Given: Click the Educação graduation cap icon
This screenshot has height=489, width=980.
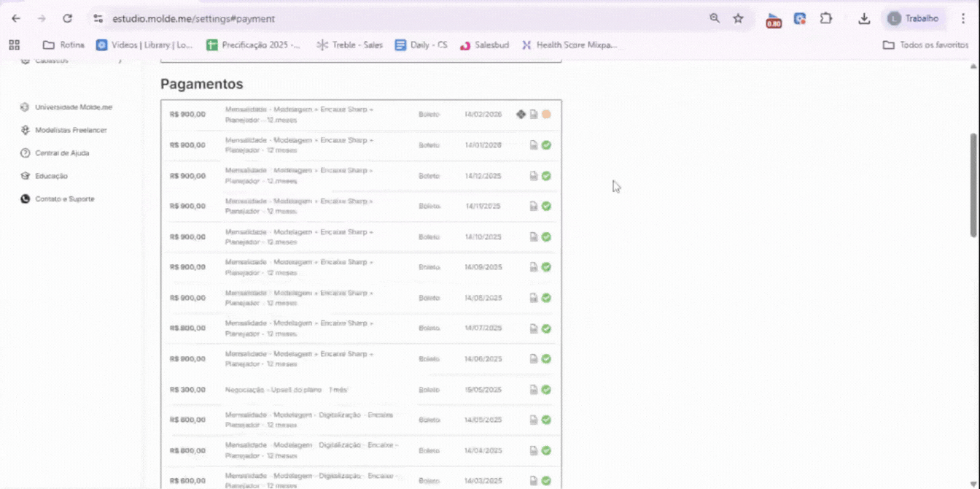Looking at the screenshot, I should point(26,176).
